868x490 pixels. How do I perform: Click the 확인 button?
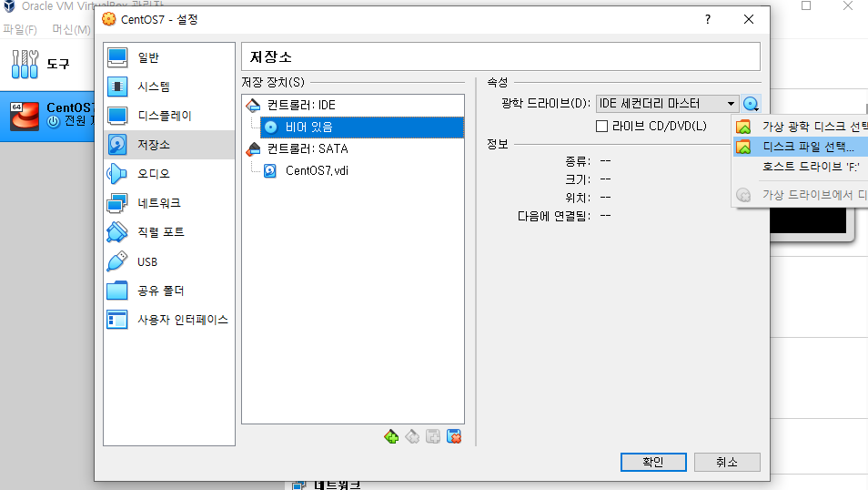[x=653, y=463]
